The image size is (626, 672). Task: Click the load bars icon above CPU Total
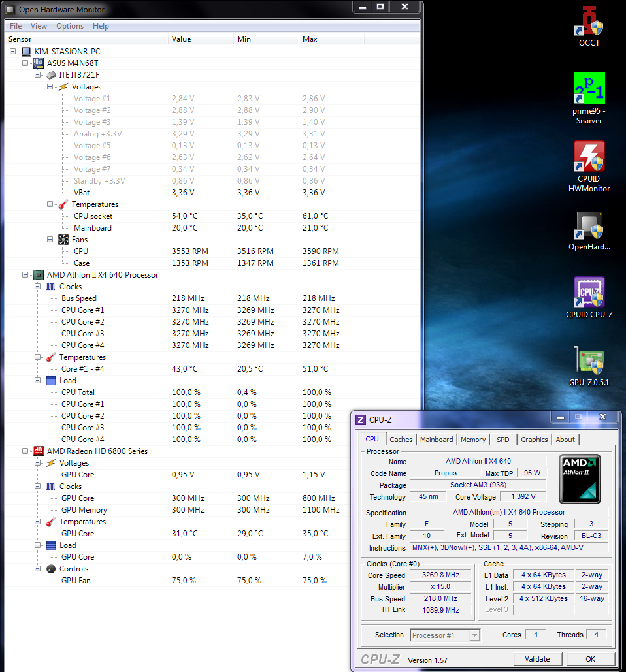pyautogui.click(x=51, y=381)
